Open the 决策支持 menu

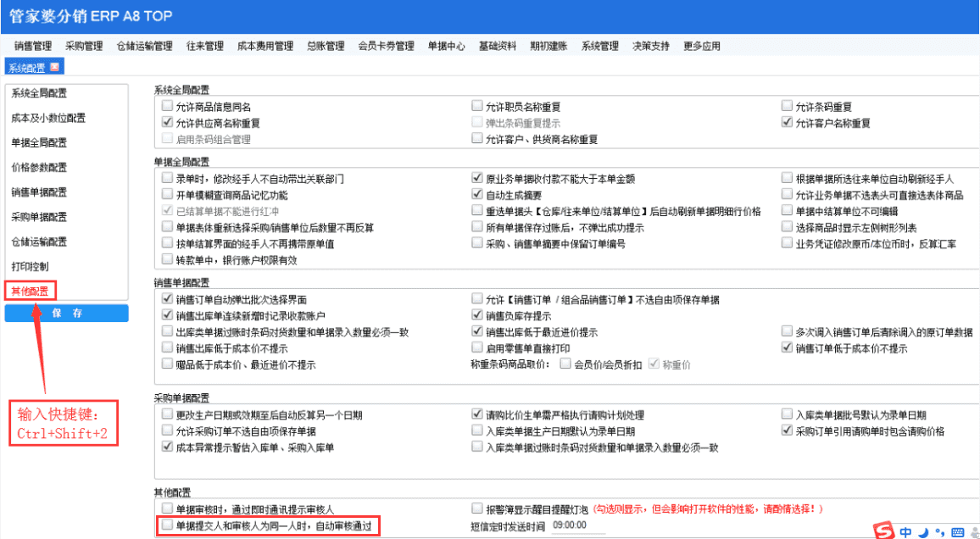pos(650,46)
